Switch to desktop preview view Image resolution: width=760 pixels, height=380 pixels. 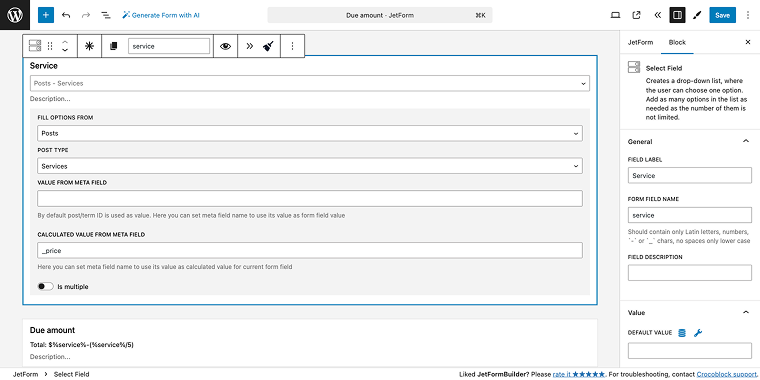click(615, 15)
